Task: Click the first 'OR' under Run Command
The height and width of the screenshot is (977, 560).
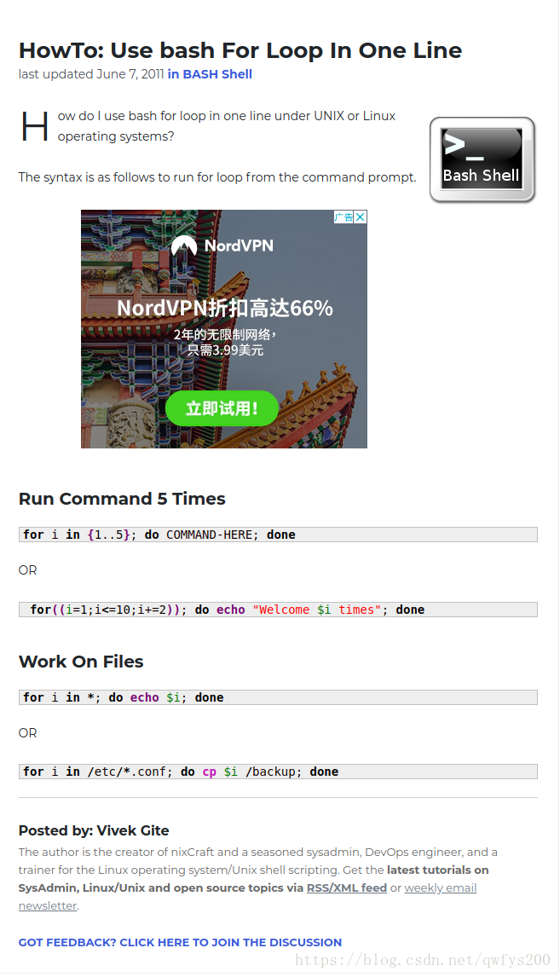Action: [x=28, y=570]
